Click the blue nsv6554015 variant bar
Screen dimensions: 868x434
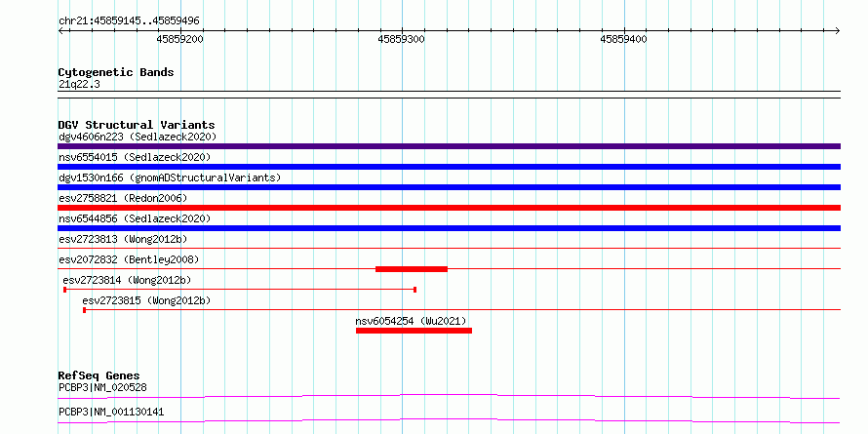(x=449, y=167)
